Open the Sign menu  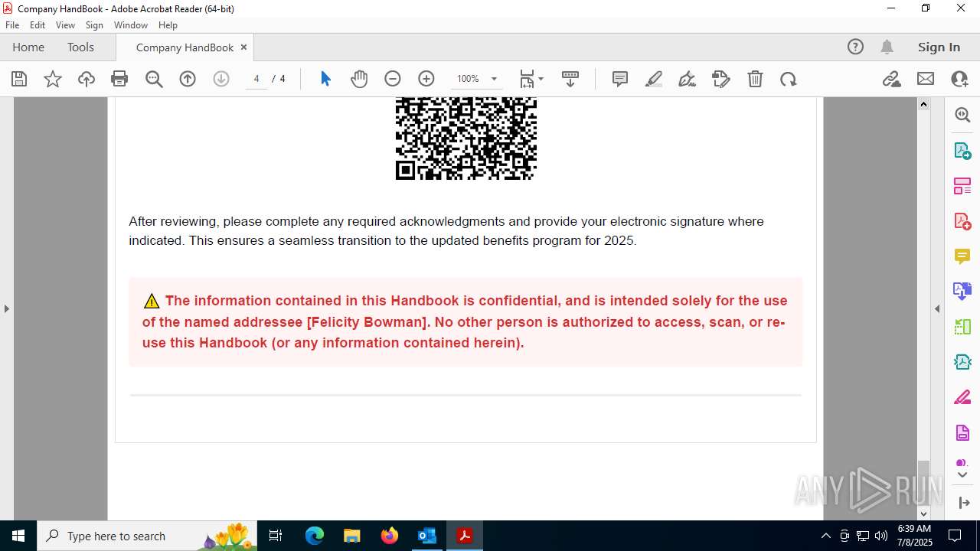(x=94, y=25)
